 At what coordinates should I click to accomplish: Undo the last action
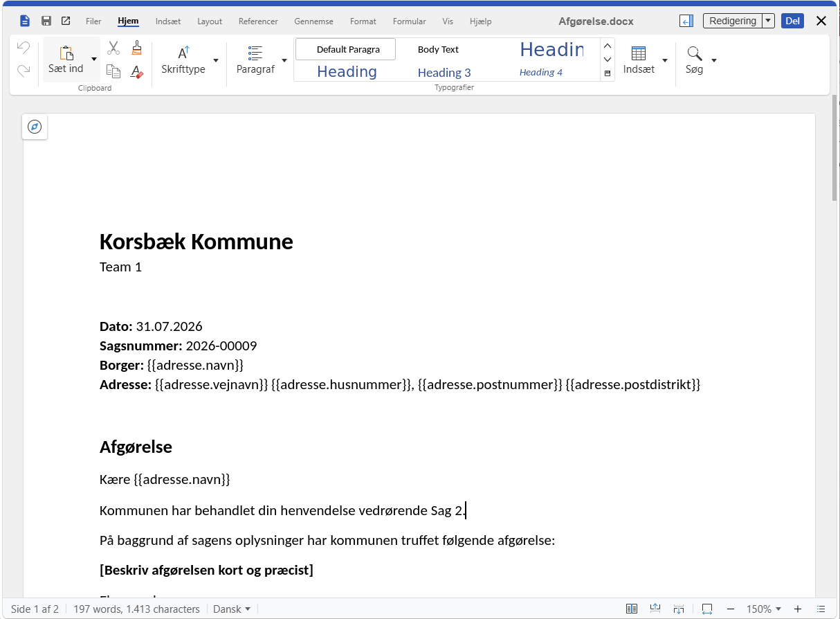pos(24,48)
